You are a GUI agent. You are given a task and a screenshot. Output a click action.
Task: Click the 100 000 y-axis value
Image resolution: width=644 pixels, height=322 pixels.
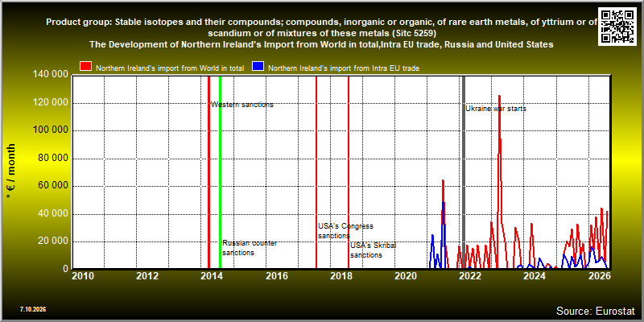pos(50,130)
